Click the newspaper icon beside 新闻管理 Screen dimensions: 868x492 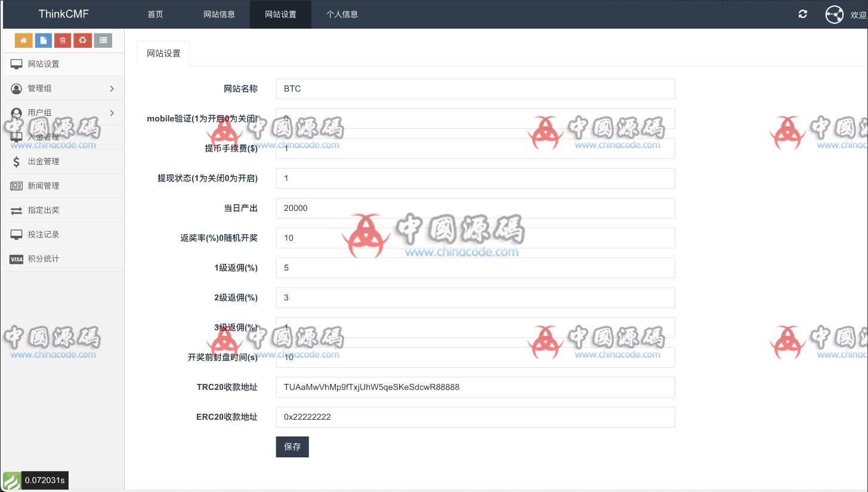pyautogui.click(x=16, y=186)
